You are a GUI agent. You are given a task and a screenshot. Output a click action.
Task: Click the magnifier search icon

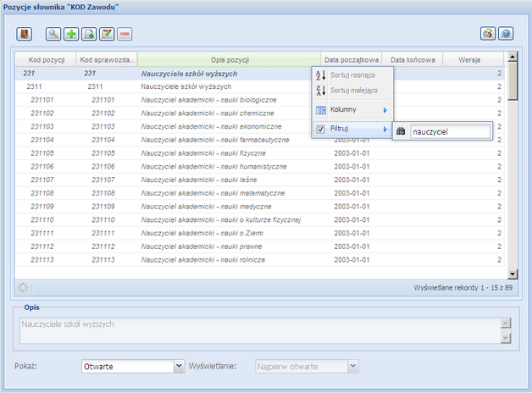coord(53,34)
